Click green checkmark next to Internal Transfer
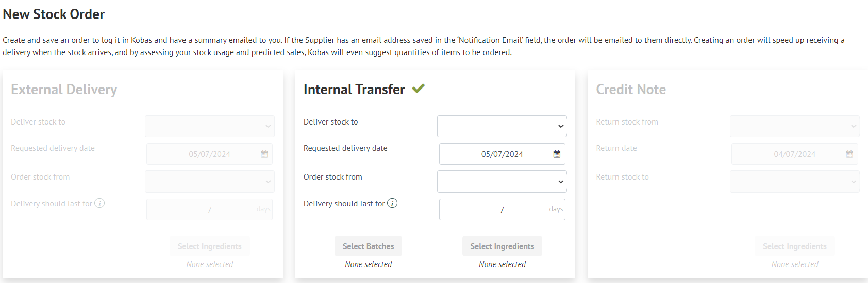The height and width of the screenshot is (283, 868). click(x=418, y=89)
